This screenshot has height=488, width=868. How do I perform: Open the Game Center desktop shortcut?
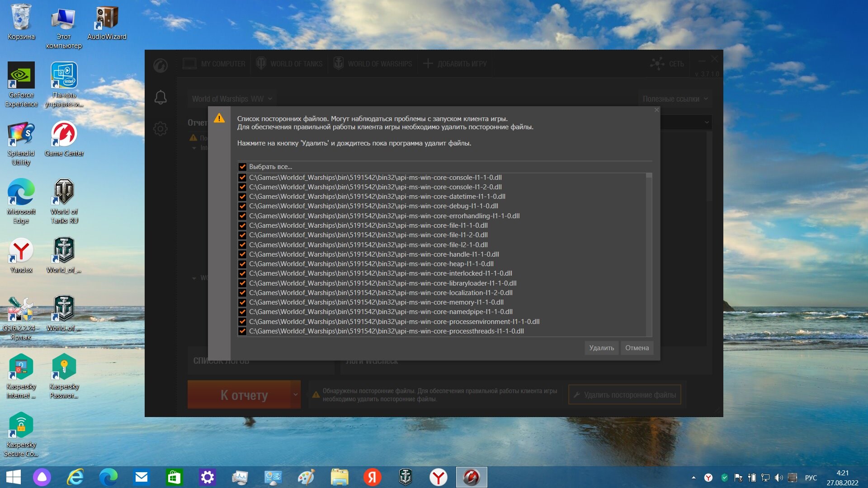[x=64, y=139]
